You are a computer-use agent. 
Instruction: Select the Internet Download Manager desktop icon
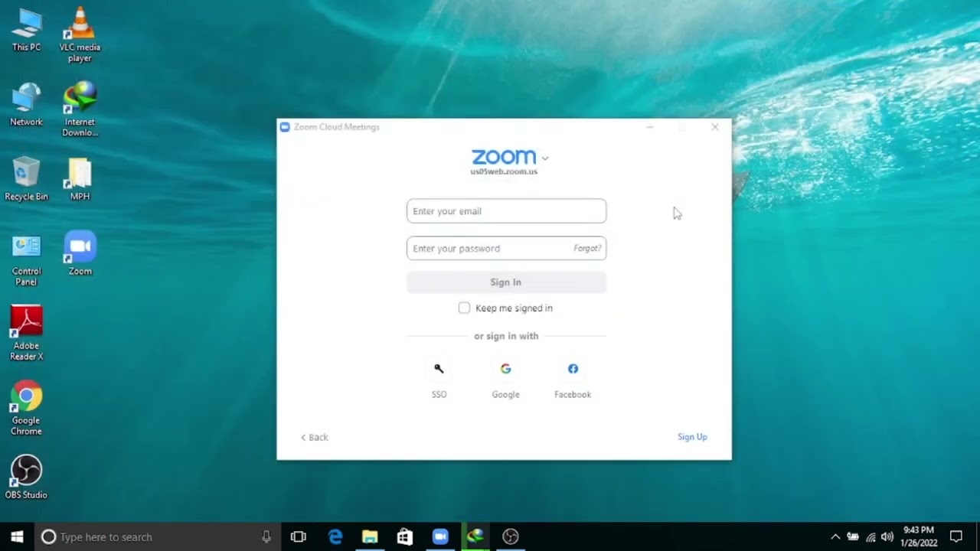(80, 109)
